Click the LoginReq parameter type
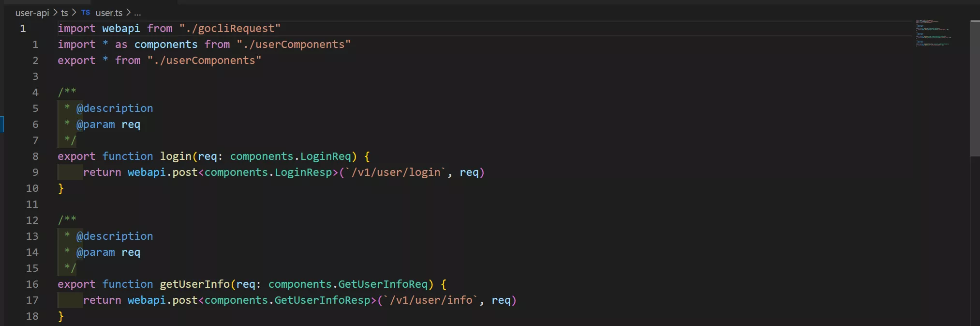The image size is (980, 326). [326, 156]
